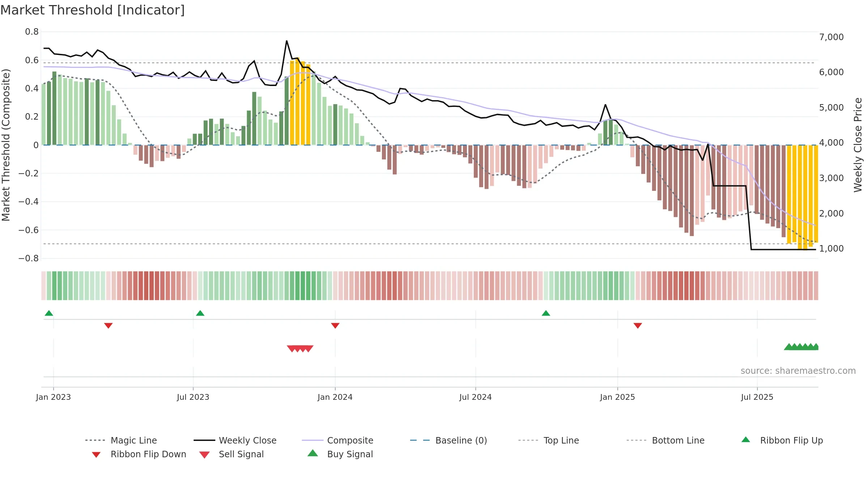Screen dimensions: 868x488
Task: Click the −0.8 left axis tick label
Action: pyautogui.click(x=29, y=258)
